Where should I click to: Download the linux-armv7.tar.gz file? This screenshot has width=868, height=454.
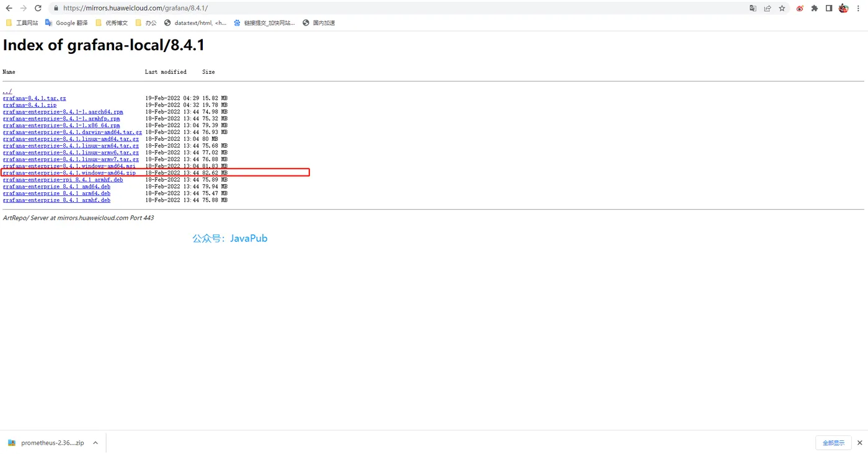(71, 159)
